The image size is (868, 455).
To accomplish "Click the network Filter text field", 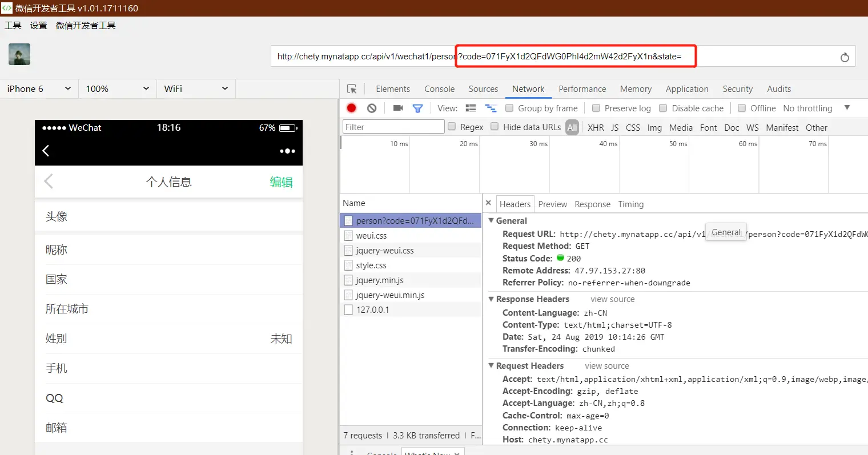I will click(x=393, y=127).
